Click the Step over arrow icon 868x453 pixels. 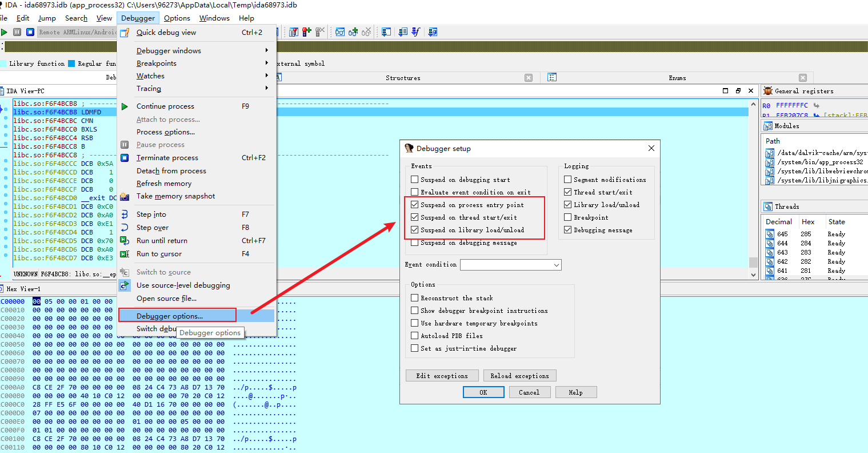click(x=125, y=228)
